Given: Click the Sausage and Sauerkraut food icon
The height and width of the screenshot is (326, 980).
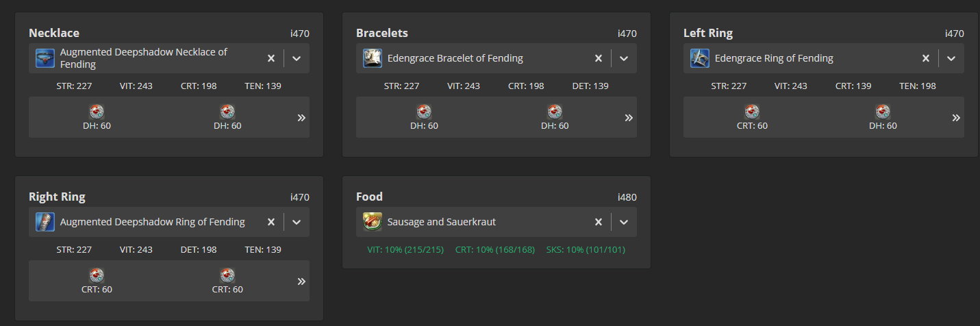Looking at the screenshot, I should click(373, 222).
